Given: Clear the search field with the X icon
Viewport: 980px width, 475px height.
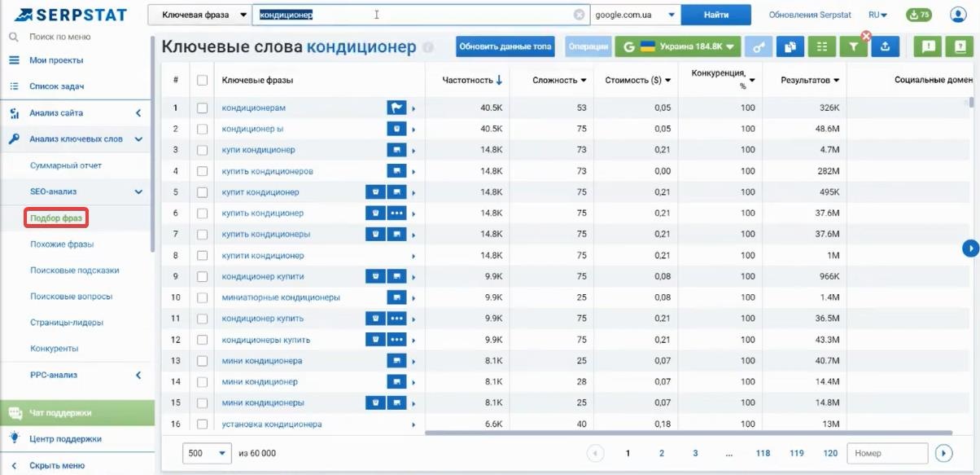Looking at the screenshot, I should (579, 15).
